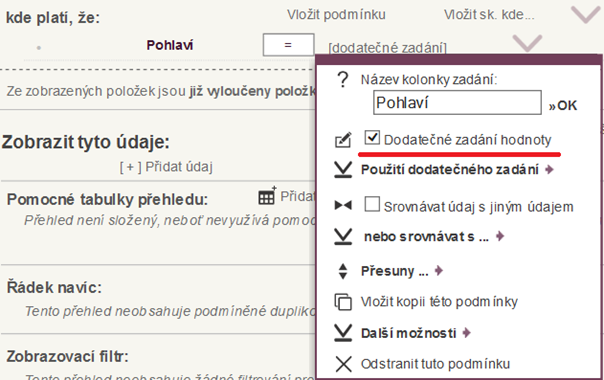Click the table icon for adding pomocné tabulky
The height and width of the screenshot is (380, 604).
267,196
